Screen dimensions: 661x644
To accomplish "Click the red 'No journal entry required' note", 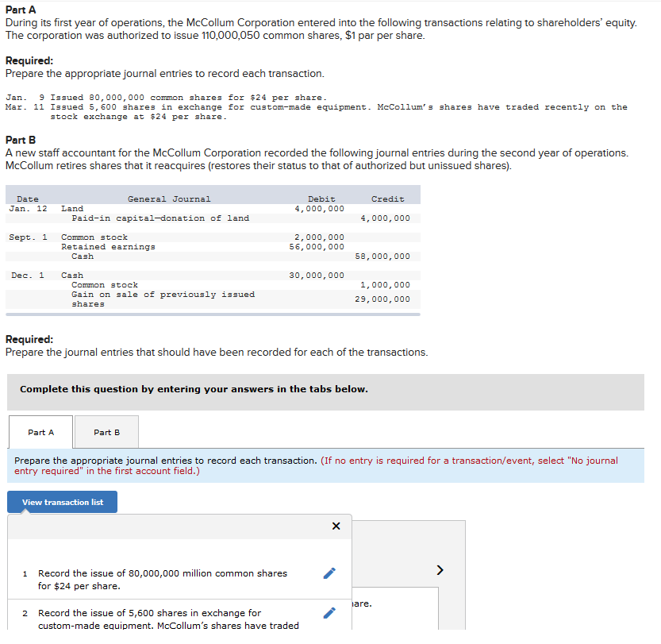I will [x=316, y=465].
